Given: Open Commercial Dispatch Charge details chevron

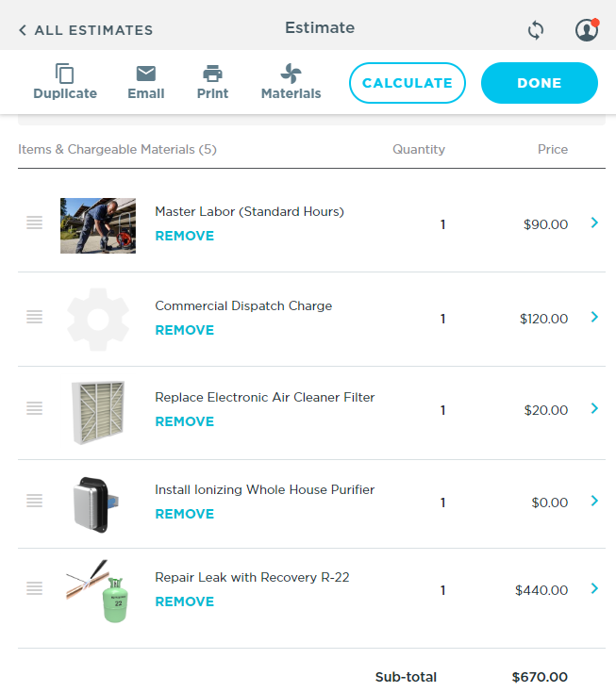Looking at the screenshot, I should (594, 317).
